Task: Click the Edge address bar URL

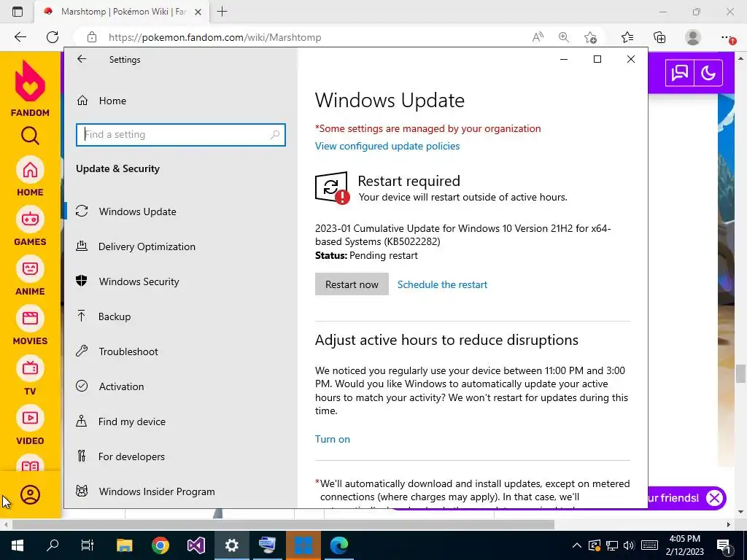Action: 215,37
